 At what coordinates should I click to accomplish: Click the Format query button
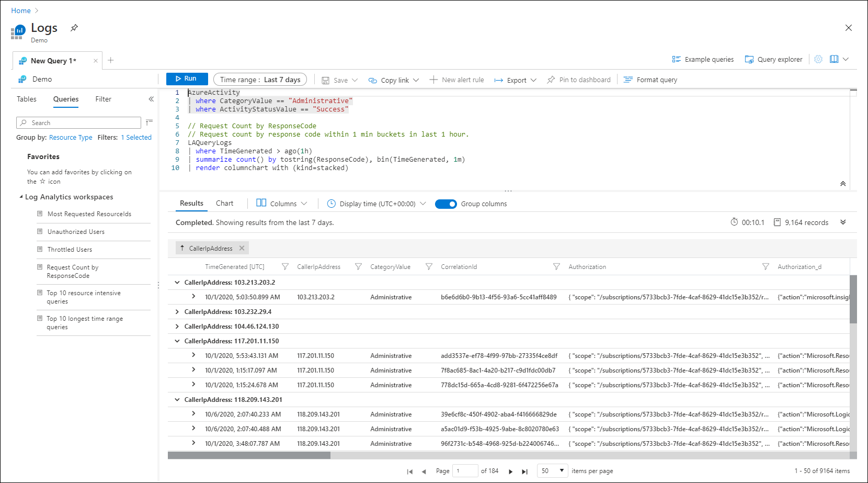(650, 80)
